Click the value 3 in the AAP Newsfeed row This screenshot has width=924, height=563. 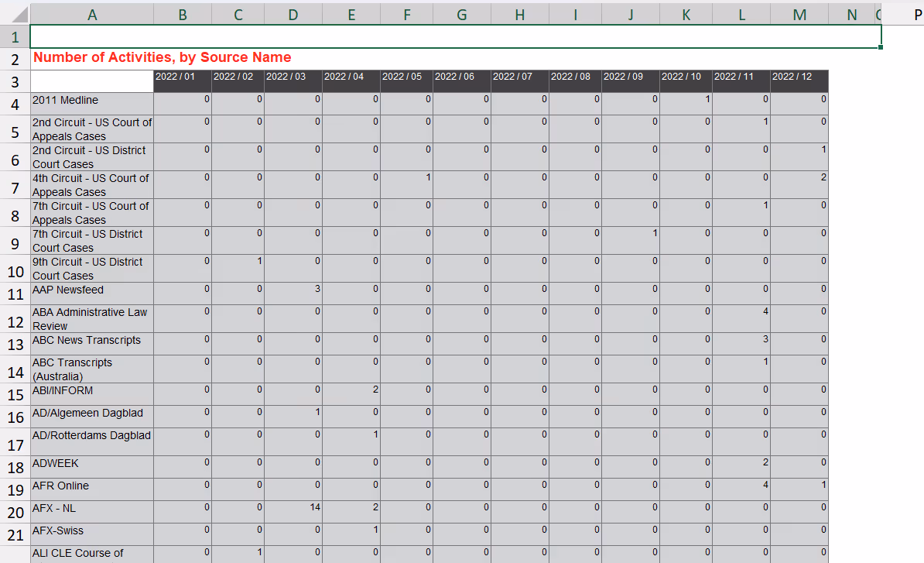[x=293, y=294]
